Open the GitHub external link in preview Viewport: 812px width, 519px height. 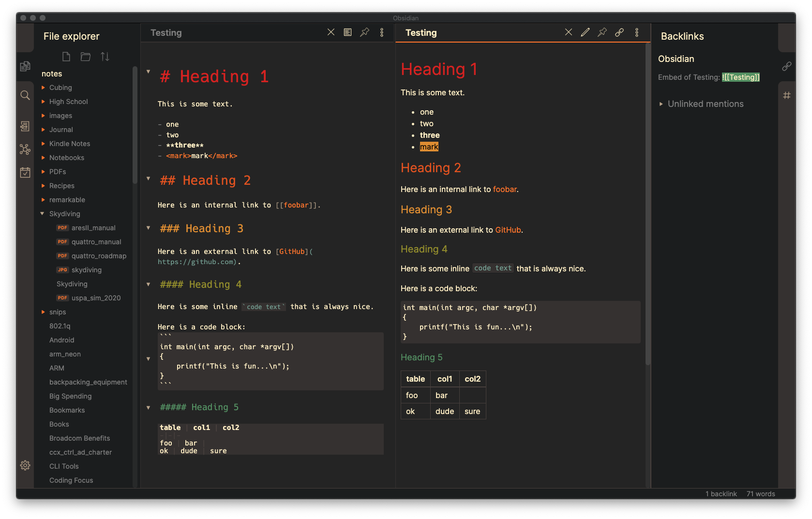pyautogui.click(x=508, y=230)
